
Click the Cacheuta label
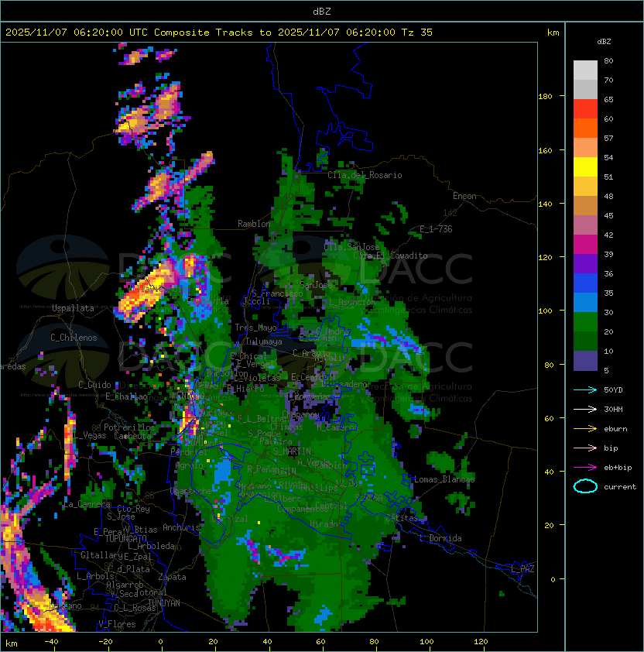[132, 436]
